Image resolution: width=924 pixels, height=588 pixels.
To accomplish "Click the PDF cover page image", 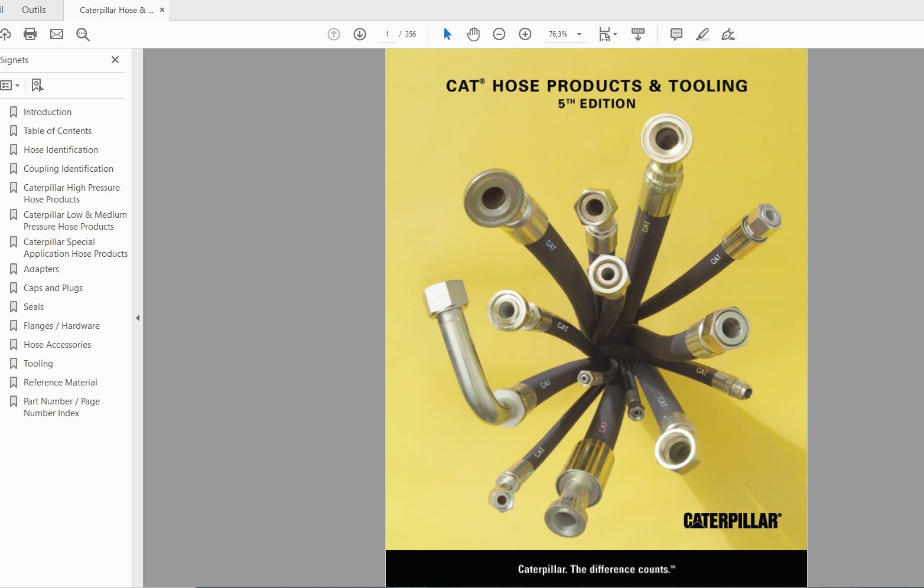I will (596, 318).
